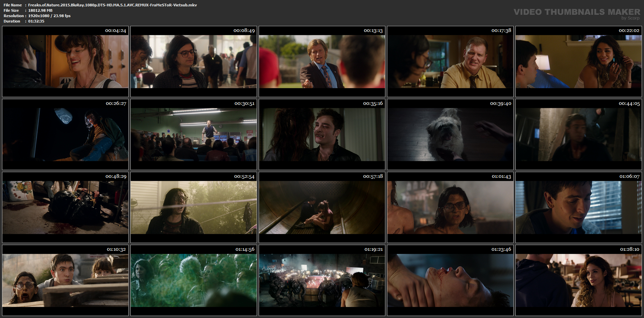The image size is (644, 318).
Task: Click the 'Resolution' label
Action: click(x=14, y=16)
